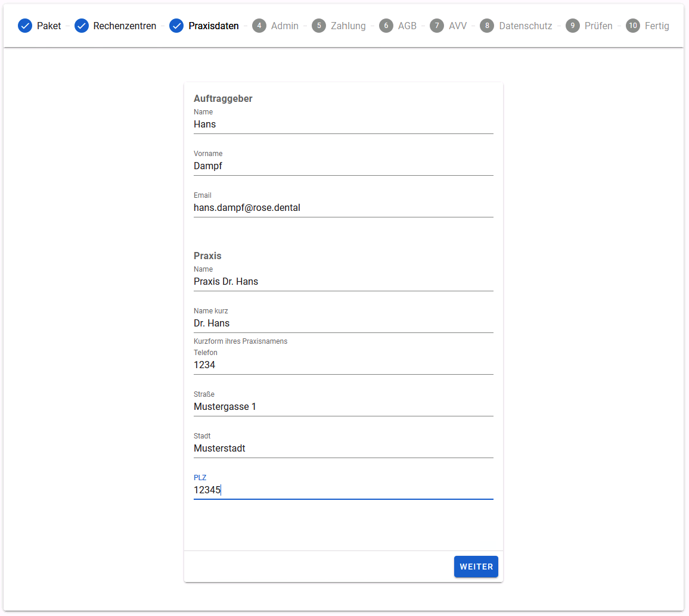This screenshot has height=616, width=689.
Task: Select the step 10 Fertig circle icon
Action: point(633,26)
